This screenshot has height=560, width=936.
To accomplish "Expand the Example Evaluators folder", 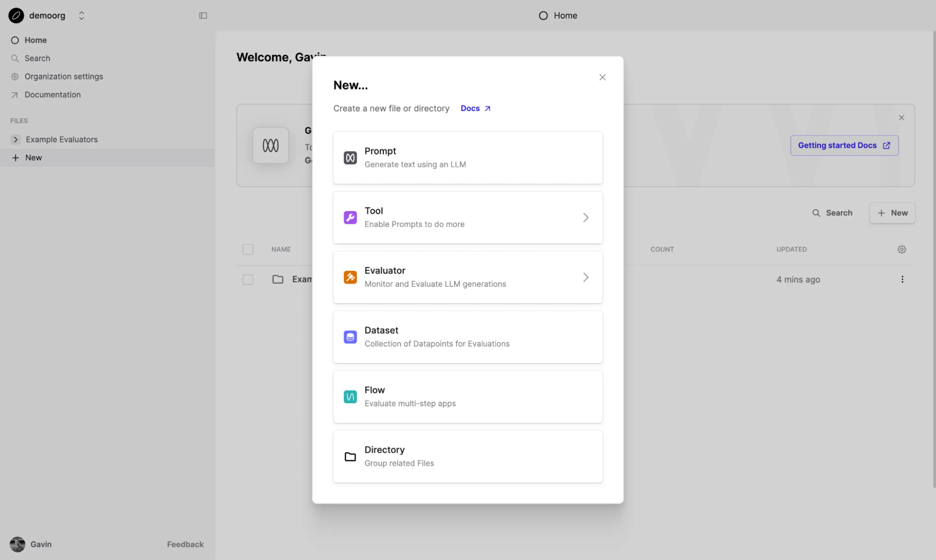I will pyautogui.click(x=15, y=139).
